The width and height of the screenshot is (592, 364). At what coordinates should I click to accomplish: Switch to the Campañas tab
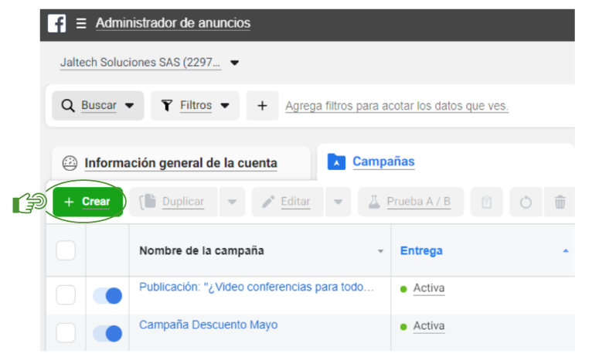tap(383, 162)
